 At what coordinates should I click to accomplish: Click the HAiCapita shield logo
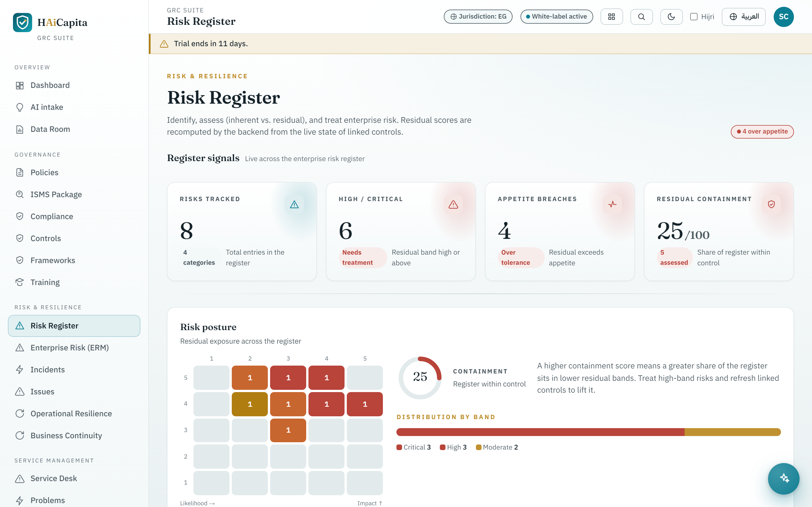click(x=23, y=23)
